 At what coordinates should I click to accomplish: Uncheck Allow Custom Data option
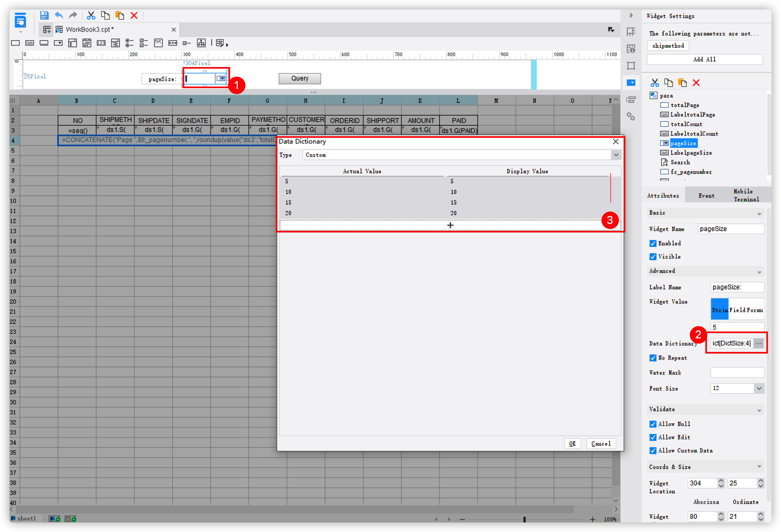point(653,450)
